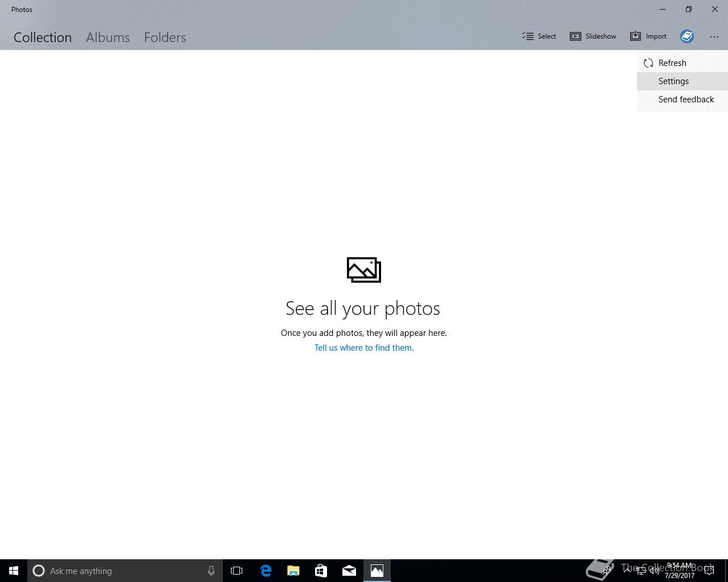Screen dimensions: 728x582
Task: Minimize the Photos window
Action: pyautogui.click(x=663, y=9)
